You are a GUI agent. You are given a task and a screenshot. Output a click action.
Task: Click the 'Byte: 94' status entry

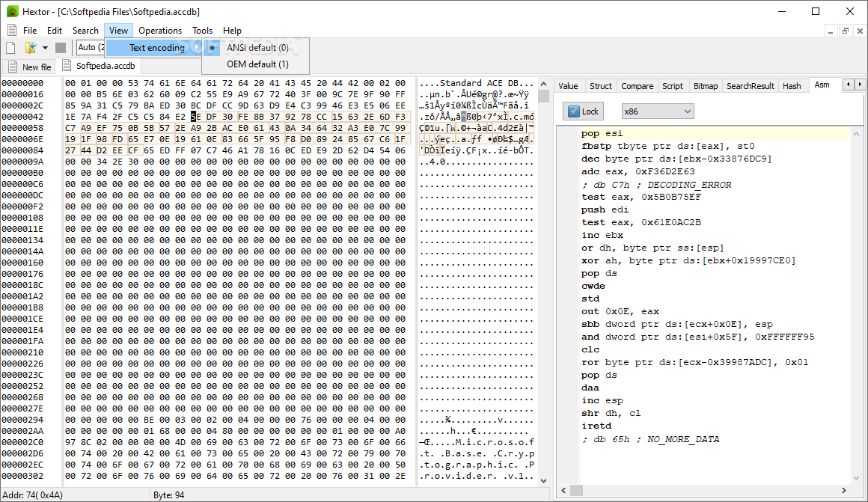coord(169,495)
